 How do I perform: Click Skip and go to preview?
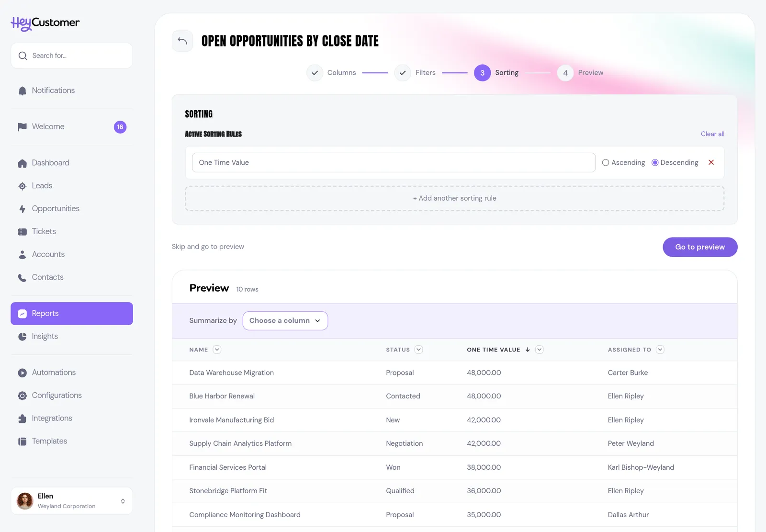(x=208, y=247)
